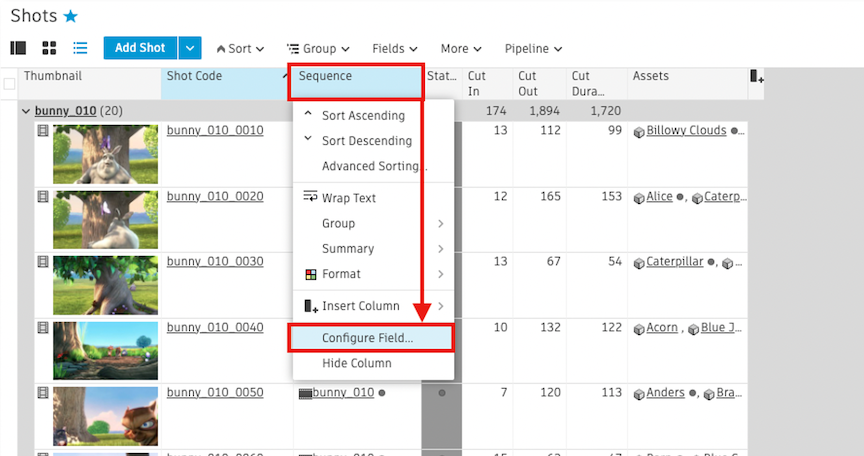Image resolution: width=864 pixels, height=456 pixels.
Task: Open the bunny_010 group header link
Action: (66, 111)
